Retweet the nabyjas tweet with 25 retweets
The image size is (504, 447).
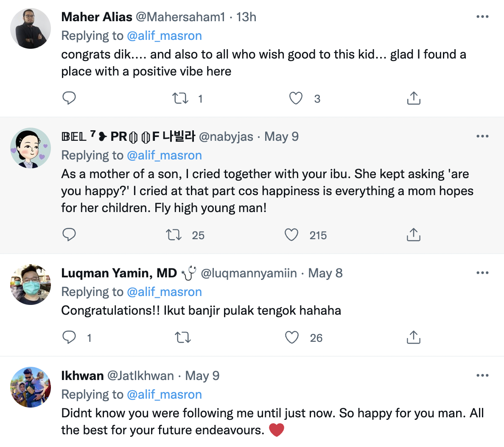(174, 235)
